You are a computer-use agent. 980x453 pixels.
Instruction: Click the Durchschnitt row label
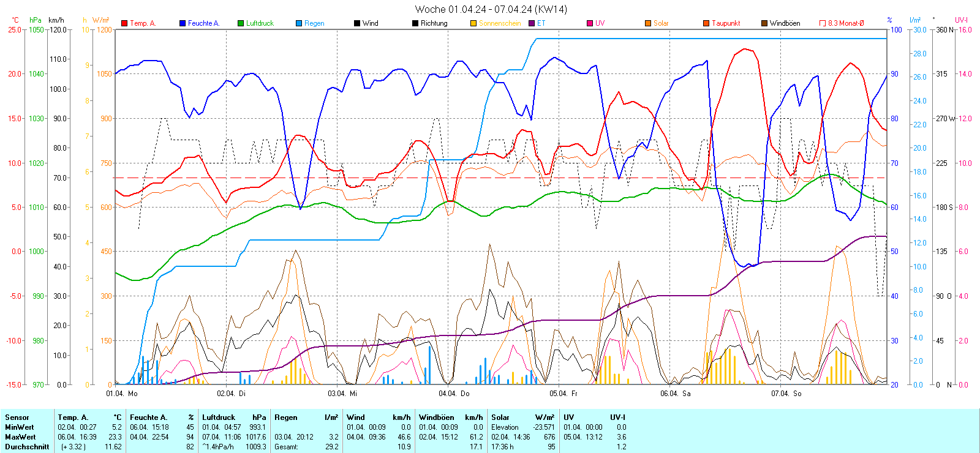pos(27,447)
